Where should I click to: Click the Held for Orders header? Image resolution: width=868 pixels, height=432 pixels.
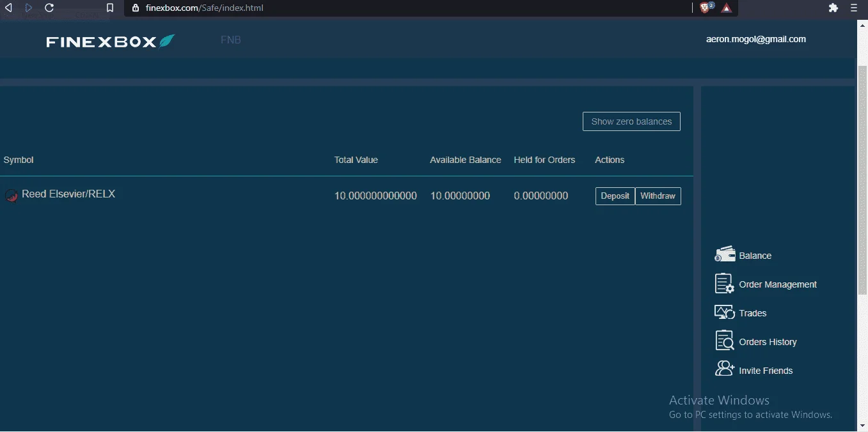point(544,160)
